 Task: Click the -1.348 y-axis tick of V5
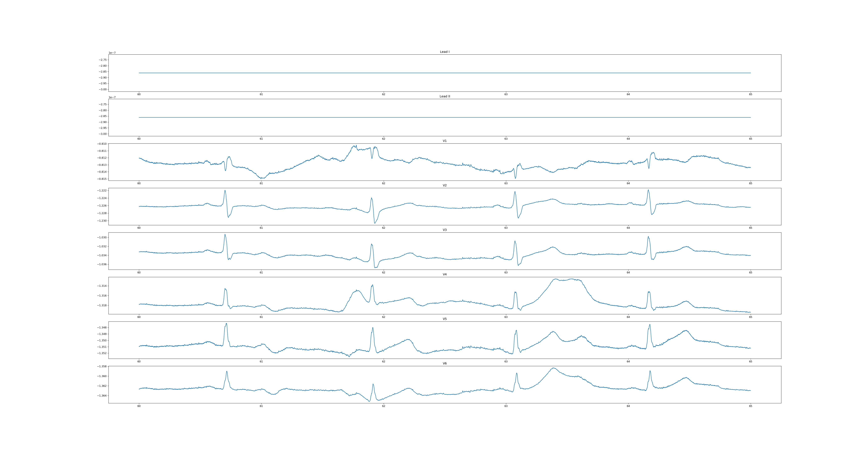(x=102, y=328)
